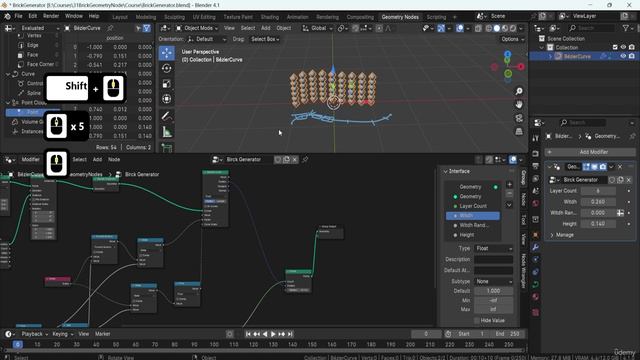Open the Subtype None dropdown
The image size is (640, 360).
[493, 281]
